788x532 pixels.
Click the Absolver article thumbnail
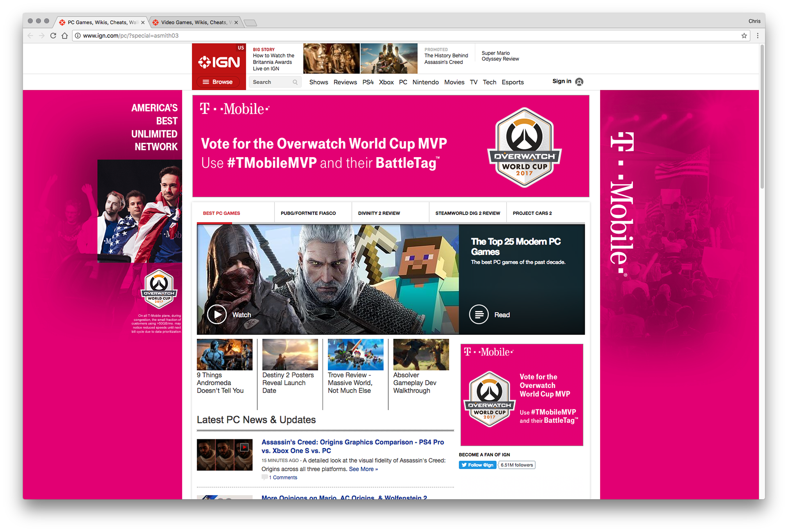421,354
